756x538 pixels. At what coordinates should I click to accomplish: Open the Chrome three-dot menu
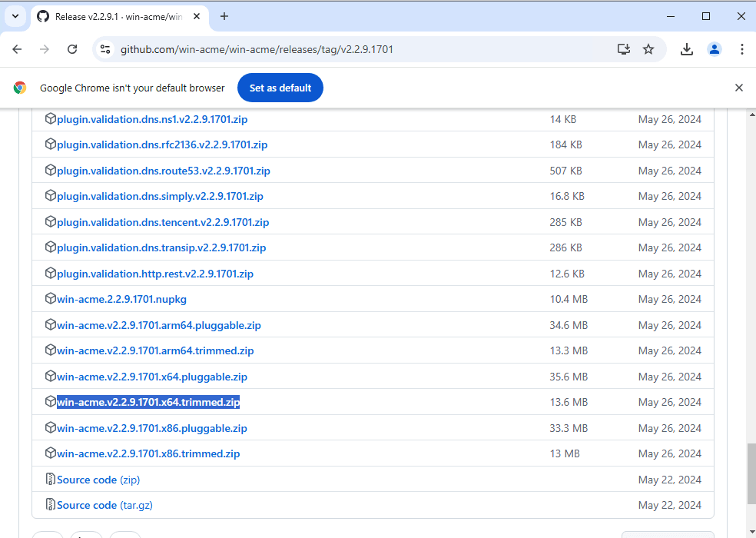point(742,49)
